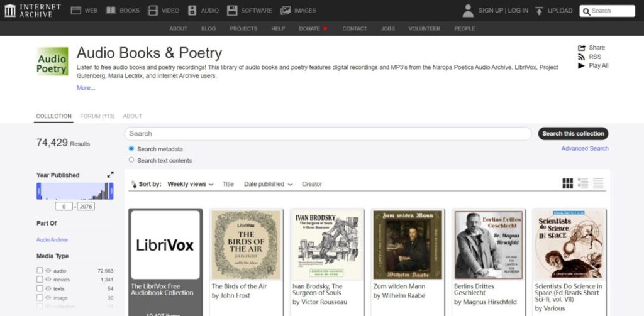
Task: Click the left year range slider handle
Action: (x=39, y=191)
